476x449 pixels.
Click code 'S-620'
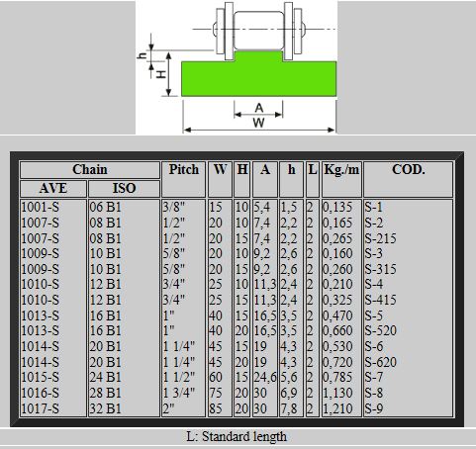pyautogui.click(x=381, y=362)
